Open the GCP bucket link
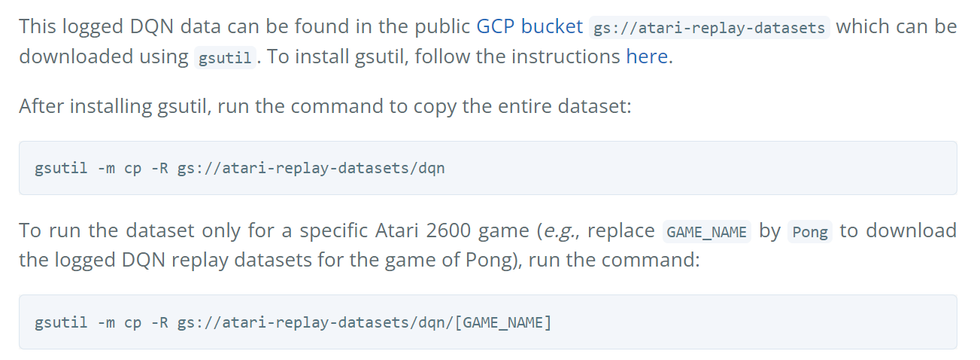The width and height of the screenshot is (980, 360). (x=529, y=27)
